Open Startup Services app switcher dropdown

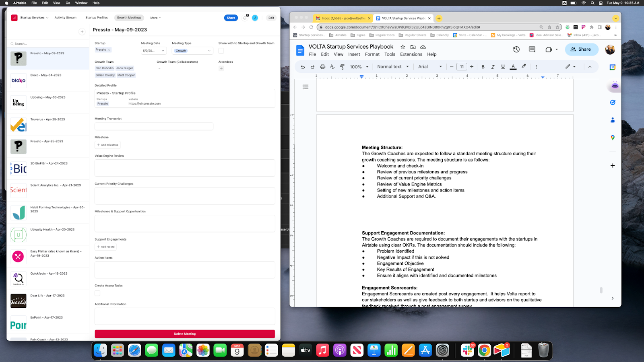34,18
